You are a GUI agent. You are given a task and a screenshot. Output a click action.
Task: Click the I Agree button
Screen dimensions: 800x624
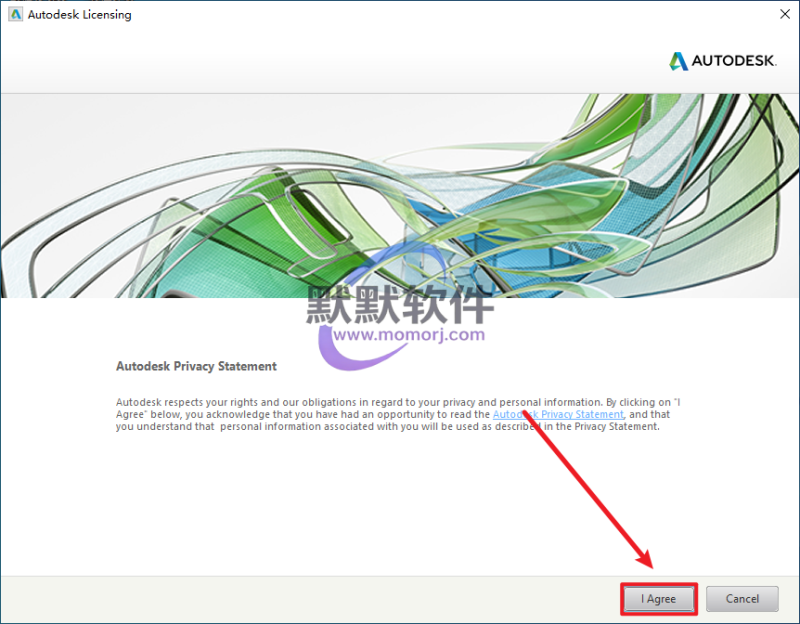[x=658, y=599]
